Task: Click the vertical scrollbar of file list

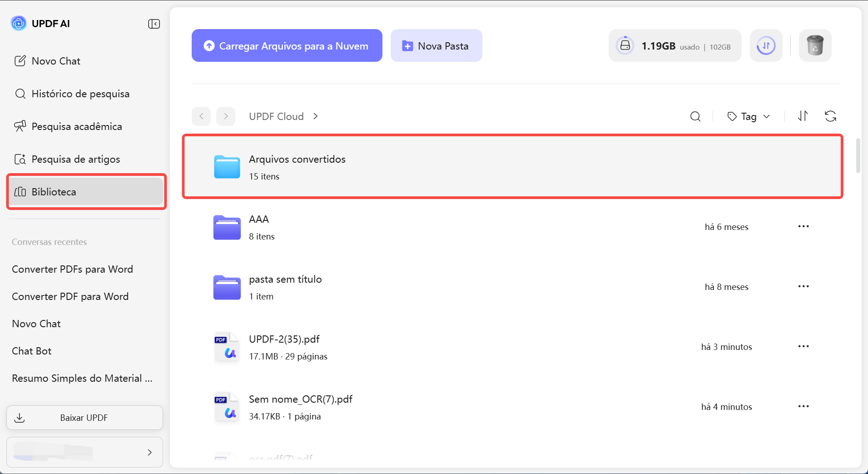Action: click(x=858, y=156)
